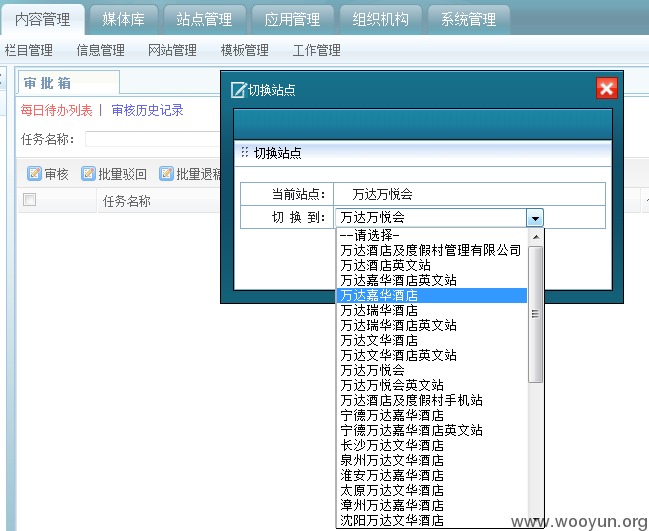
Task: Select 宁德万达嘉华酒店 option
Action: pos(432,415)
